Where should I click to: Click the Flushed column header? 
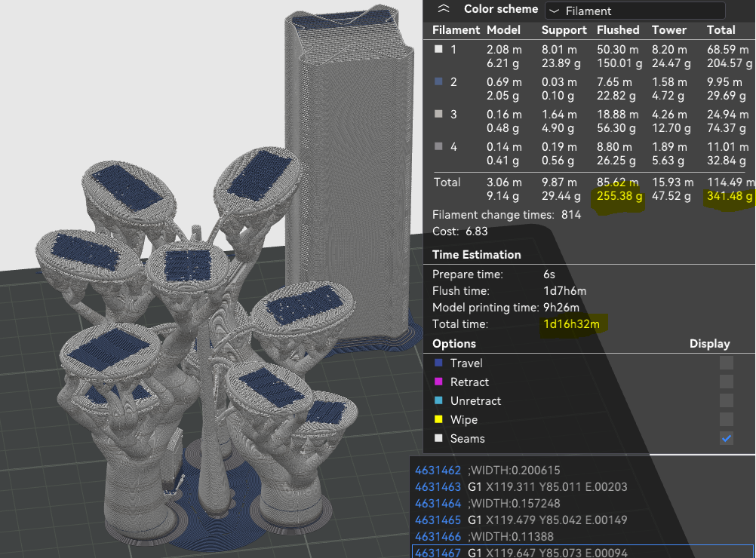pos(618,30)
